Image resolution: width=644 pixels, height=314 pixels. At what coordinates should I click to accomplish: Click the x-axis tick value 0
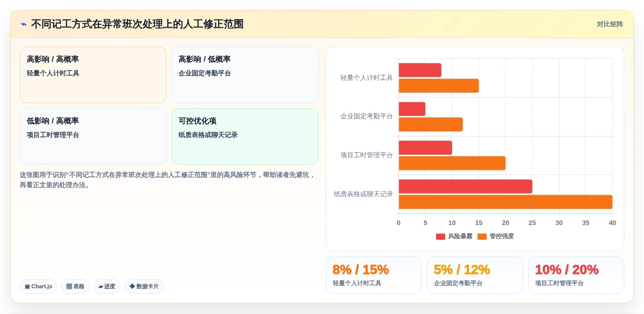[399, 223]
